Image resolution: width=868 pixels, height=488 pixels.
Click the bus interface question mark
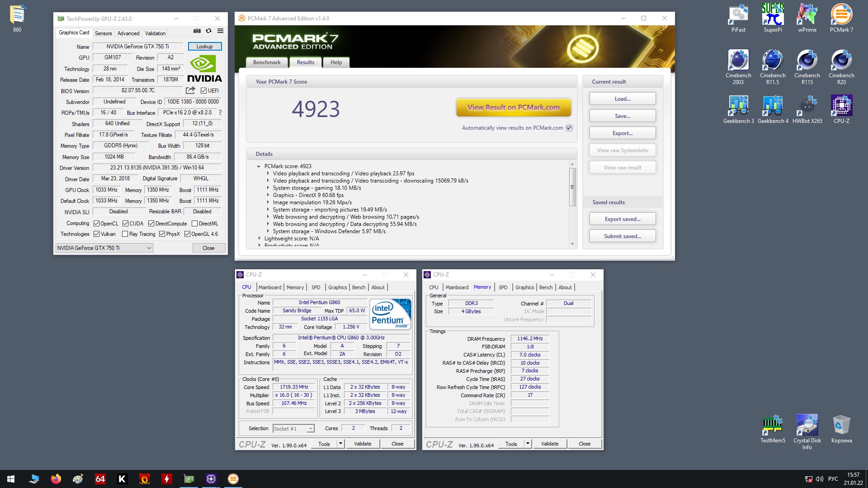(220, 113)
